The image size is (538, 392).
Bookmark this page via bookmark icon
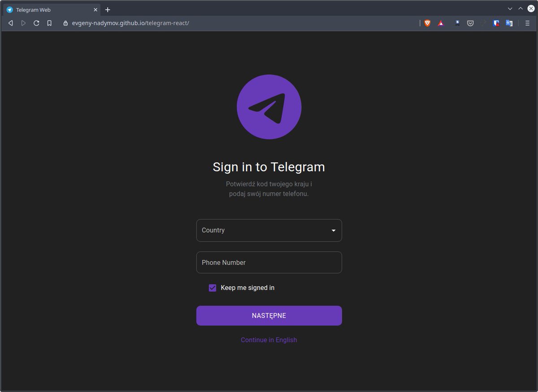click(x=49, y=23)
